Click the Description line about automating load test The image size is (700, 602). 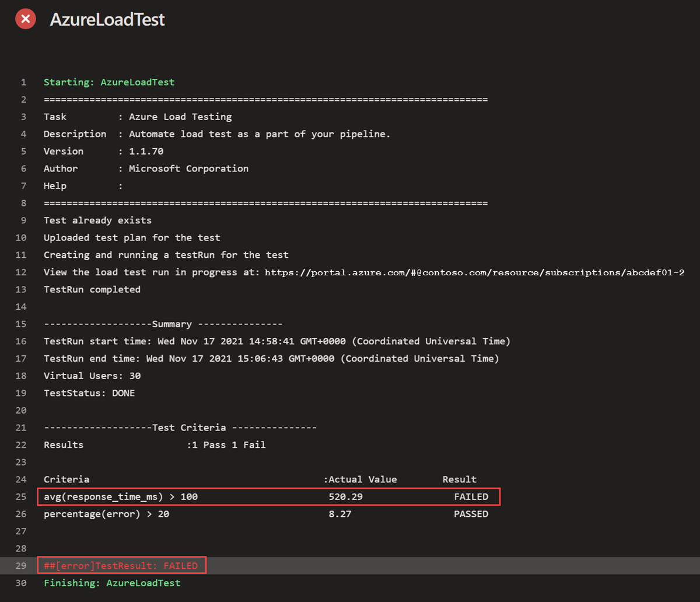click(x=217, y=134)
